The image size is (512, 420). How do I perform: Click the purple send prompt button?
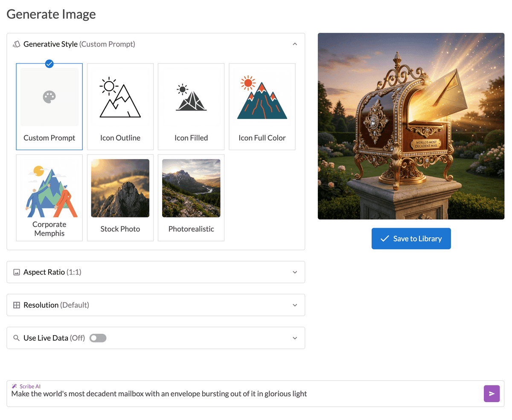(492, 394)
